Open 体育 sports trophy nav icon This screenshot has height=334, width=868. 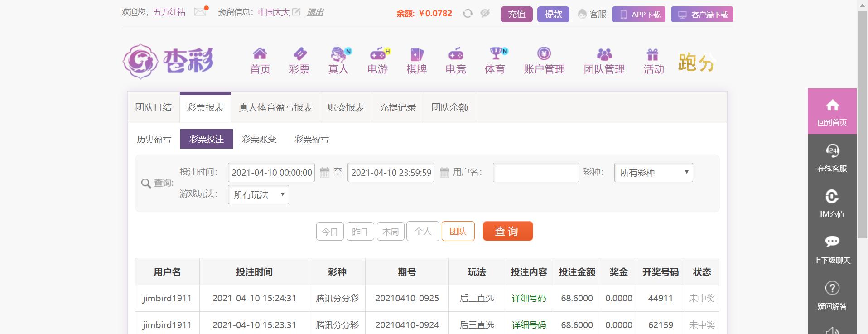495,61
